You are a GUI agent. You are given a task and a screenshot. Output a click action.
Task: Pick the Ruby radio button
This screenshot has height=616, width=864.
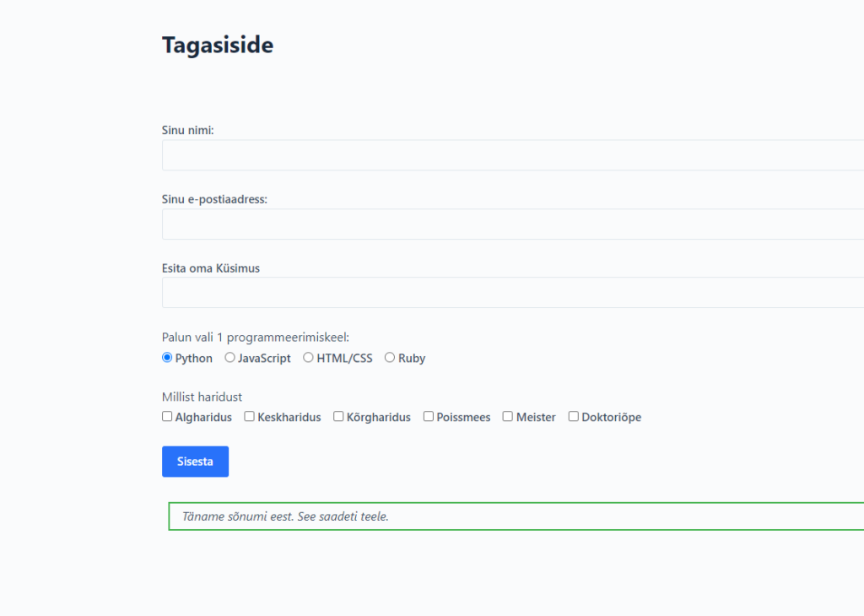(390, 358)
